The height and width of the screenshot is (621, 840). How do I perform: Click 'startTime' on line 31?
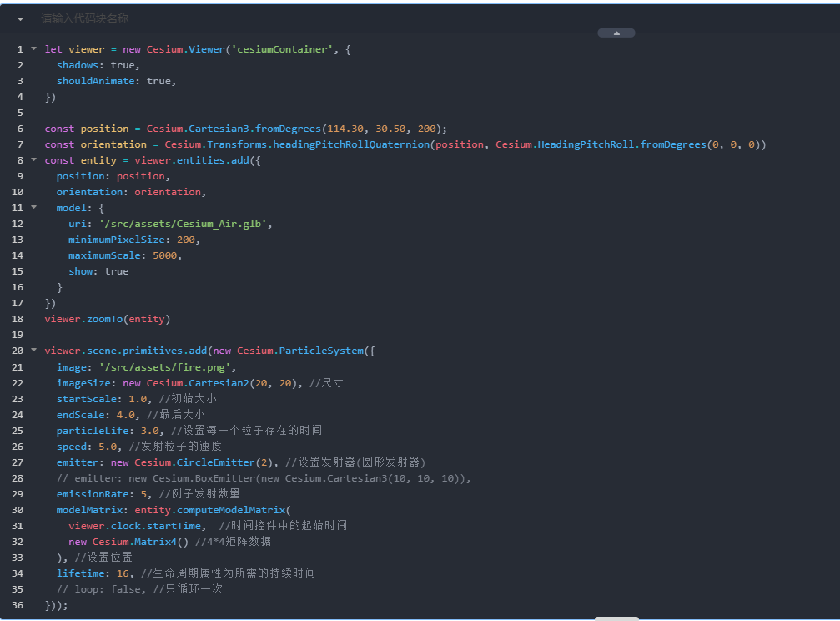click(174, 526)
